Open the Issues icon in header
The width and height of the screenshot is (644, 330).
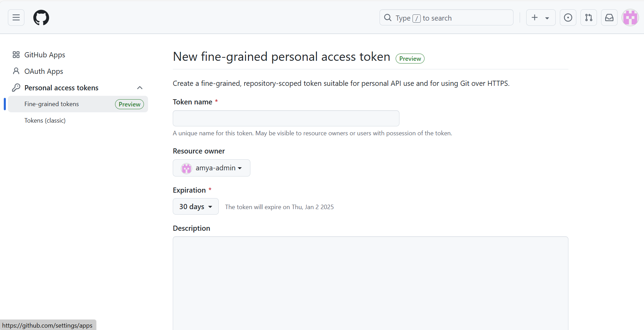(568, 18)
